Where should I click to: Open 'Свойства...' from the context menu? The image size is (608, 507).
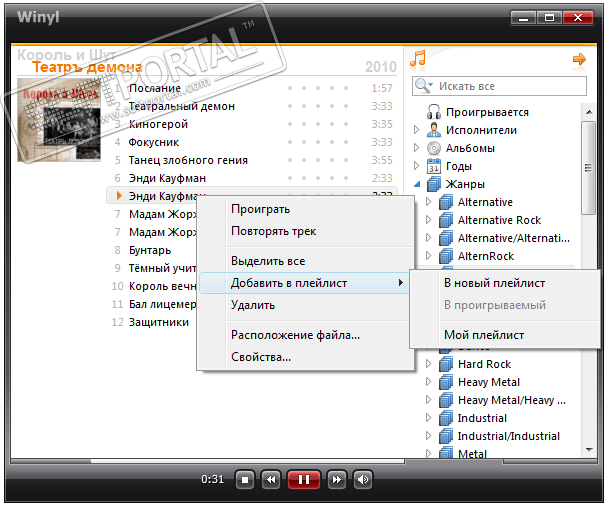[305, 357]
